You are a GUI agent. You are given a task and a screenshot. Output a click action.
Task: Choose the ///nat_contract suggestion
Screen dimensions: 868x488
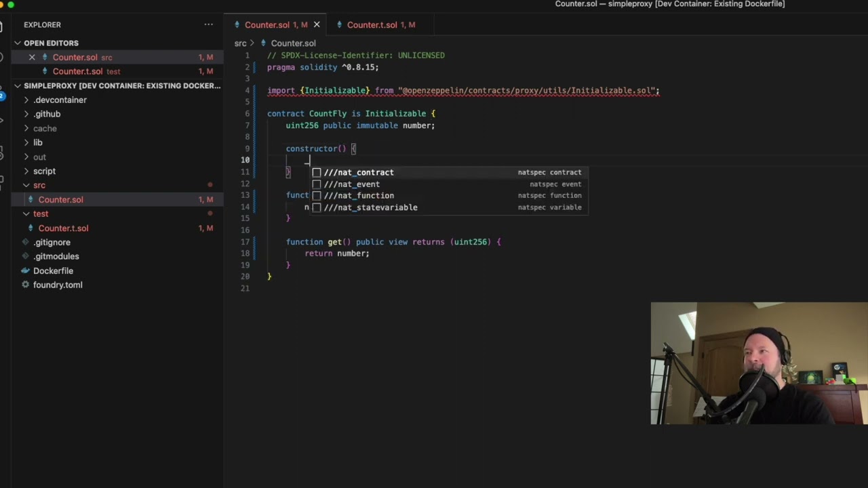(x=448, y=173)
